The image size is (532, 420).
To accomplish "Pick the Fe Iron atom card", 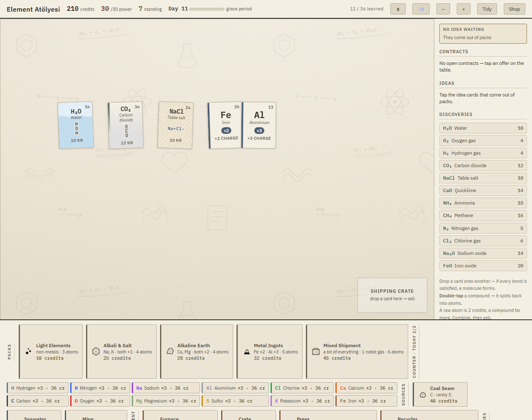I will coord(226,125).
